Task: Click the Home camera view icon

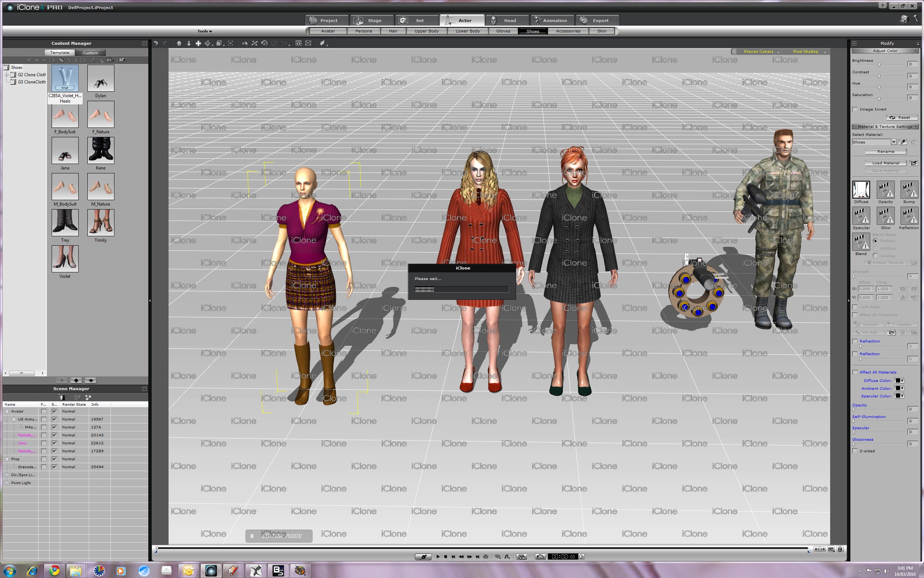Action: pyautogui.click(x=179, y=43)
